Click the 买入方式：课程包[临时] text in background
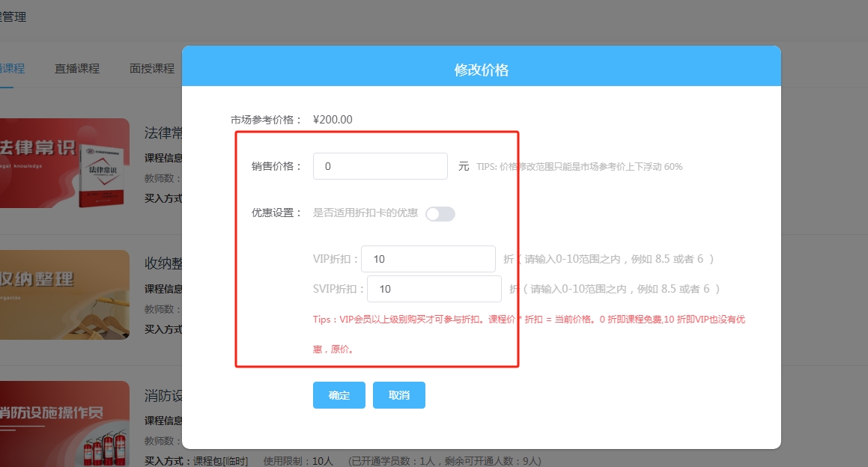 click(x=196, y=461)
